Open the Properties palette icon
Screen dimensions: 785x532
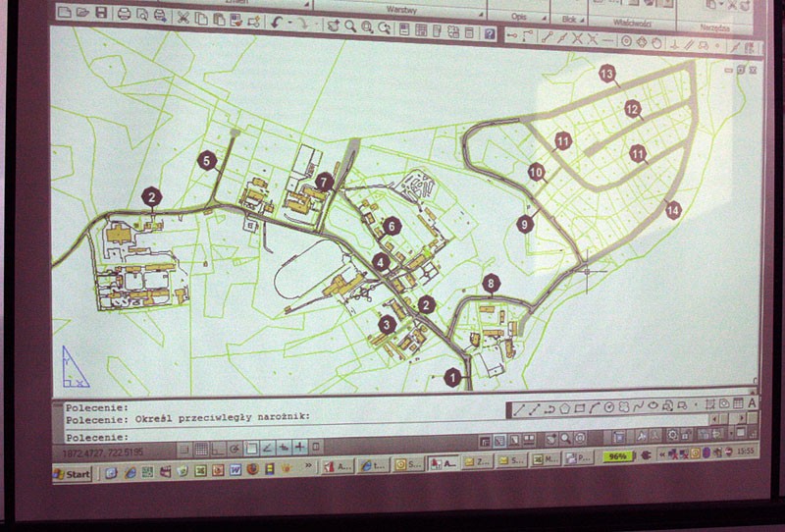pos(404,29)
